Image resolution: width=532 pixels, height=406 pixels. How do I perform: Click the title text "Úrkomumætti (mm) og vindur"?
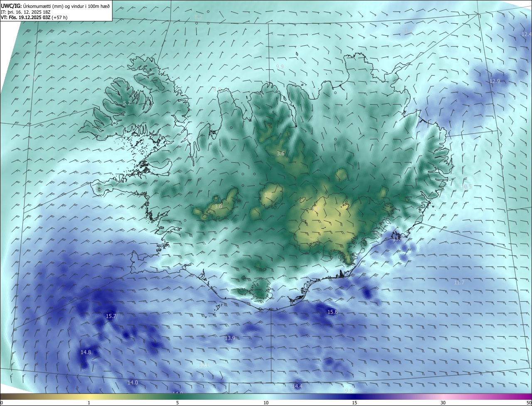(54, 6)
